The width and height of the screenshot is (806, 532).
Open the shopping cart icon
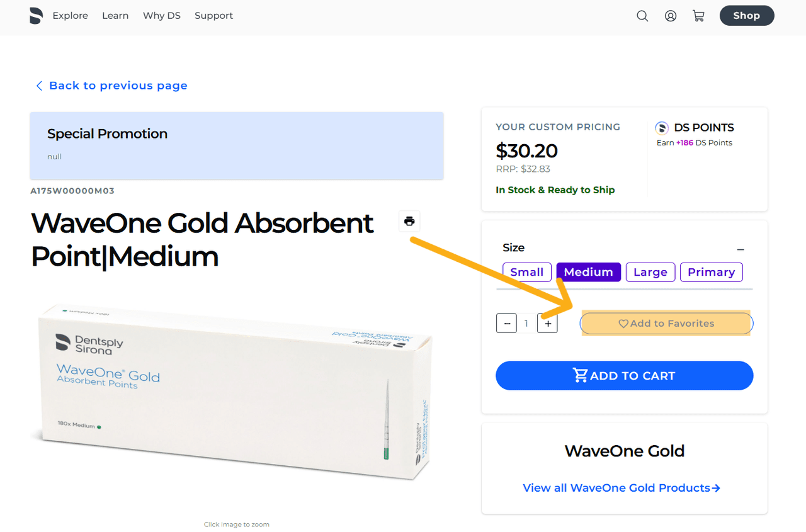point(698,16)
